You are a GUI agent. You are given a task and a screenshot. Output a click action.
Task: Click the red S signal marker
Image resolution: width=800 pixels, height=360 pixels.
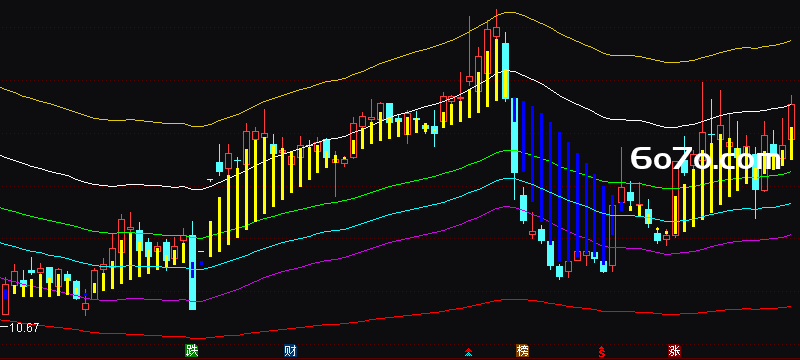(602, 351)
